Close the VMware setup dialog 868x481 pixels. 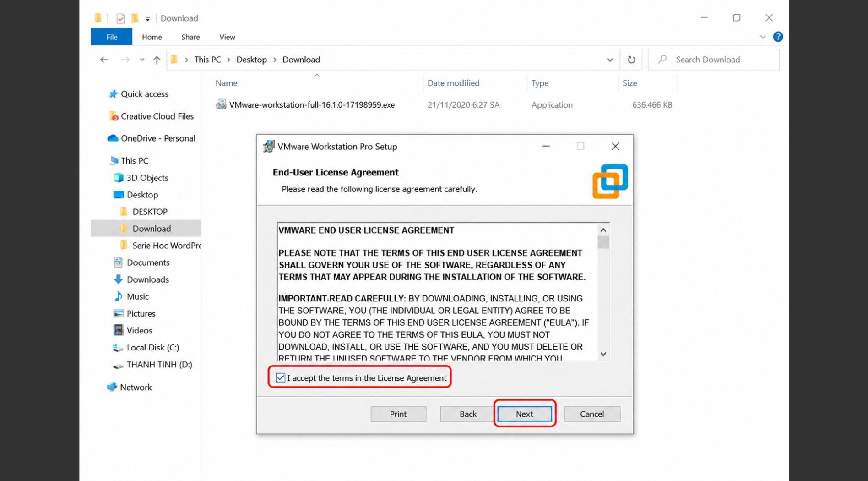(615, 146)
